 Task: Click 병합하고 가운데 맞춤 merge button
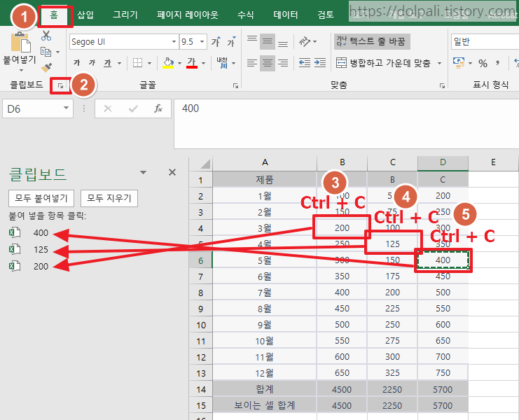[383, 63]
